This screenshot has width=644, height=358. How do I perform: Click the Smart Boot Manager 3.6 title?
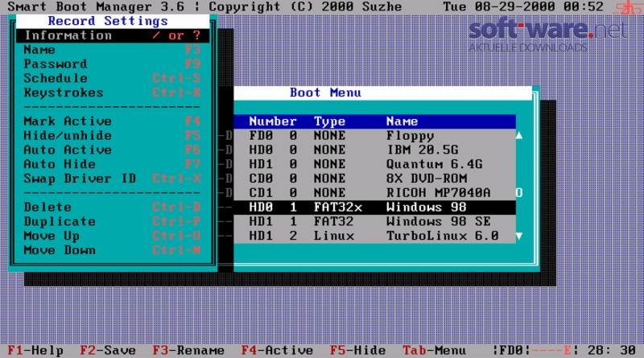coord(96,6)
